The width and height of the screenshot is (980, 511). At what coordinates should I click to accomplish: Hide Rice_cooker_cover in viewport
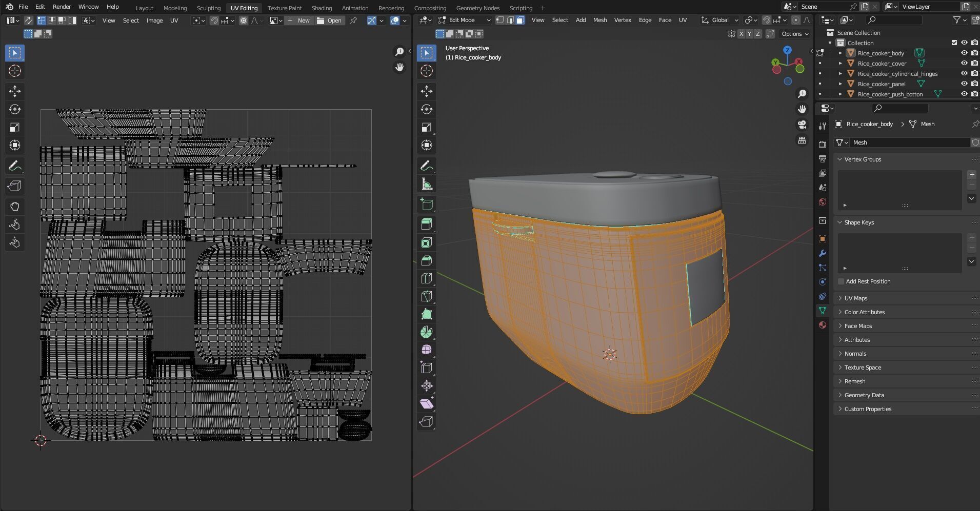(964, 64)
